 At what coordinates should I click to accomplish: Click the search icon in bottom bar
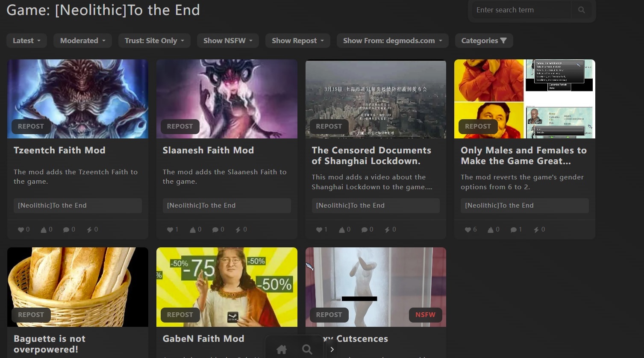point(307,349)
